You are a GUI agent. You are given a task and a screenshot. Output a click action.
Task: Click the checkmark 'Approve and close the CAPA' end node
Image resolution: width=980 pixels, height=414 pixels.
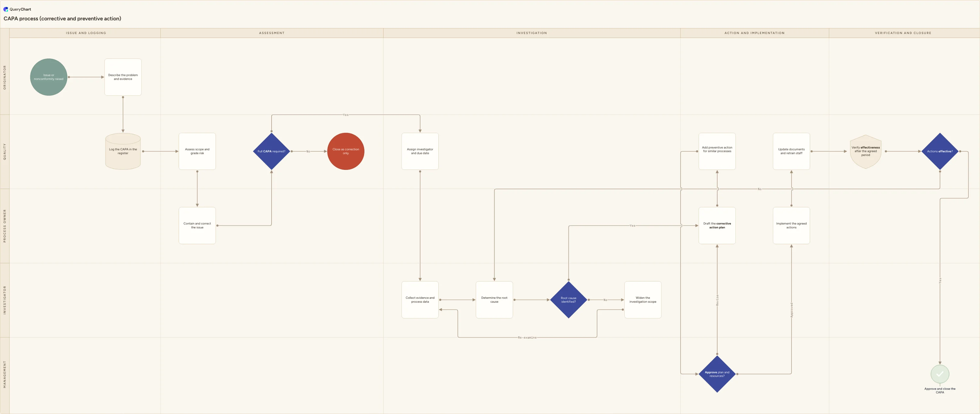point(940,374)
